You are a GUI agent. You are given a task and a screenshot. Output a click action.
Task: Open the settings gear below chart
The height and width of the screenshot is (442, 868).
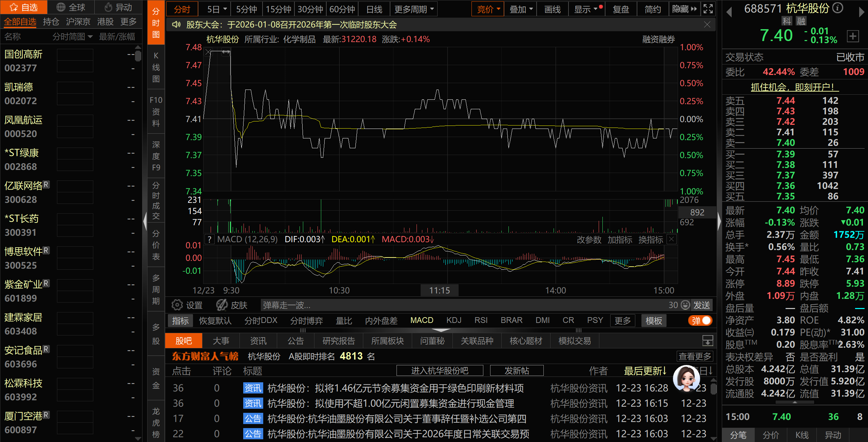(x=177, y=305)
